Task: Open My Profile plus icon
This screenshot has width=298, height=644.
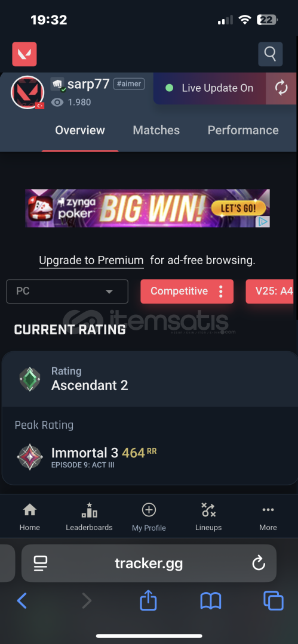Action: pos(149,517)
